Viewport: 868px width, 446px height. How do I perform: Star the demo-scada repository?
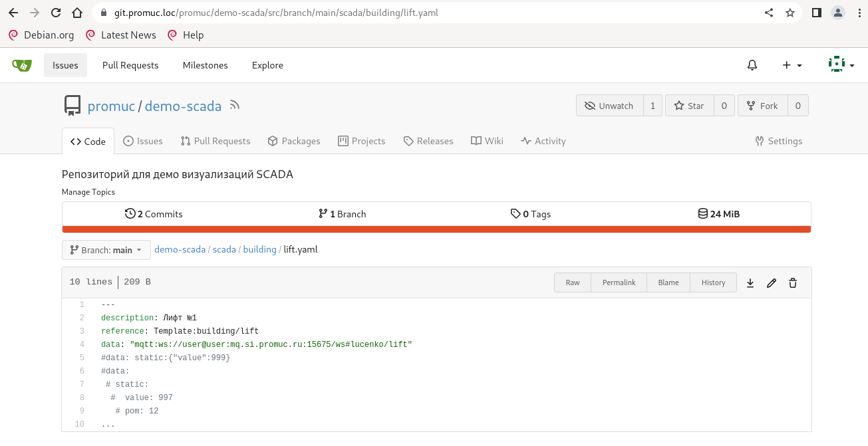tap(689, 106)
